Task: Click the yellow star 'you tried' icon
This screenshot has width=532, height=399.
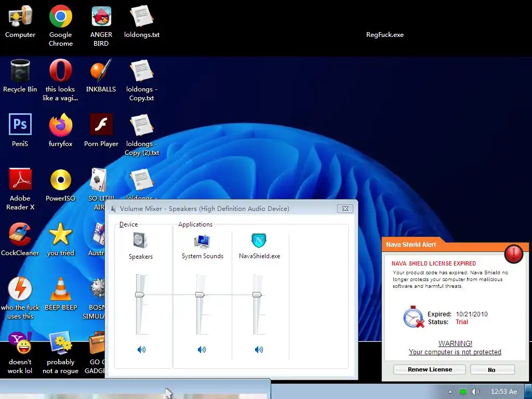Action: (60, 234)
